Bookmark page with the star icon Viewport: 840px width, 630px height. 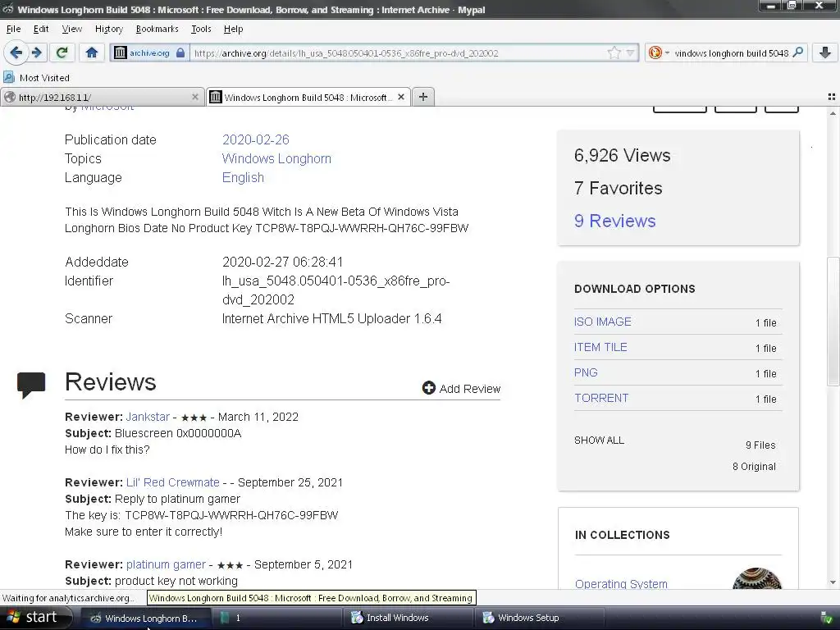pos(614,52)
